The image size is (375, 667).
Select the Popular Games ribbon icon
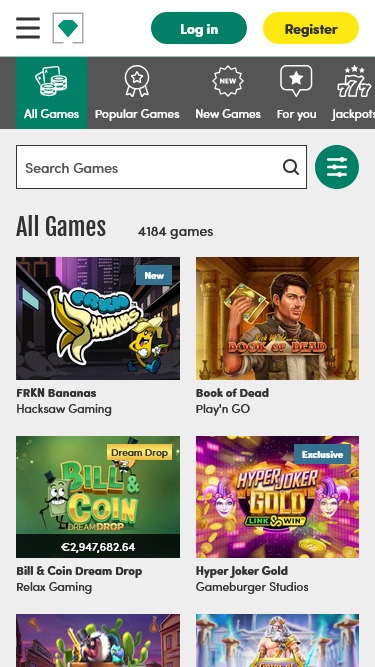[137, 81]
